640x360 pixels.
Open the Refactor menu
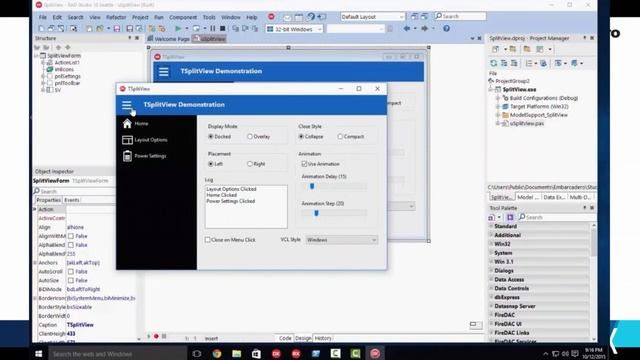pyautogui.click(x=116, y=18)
